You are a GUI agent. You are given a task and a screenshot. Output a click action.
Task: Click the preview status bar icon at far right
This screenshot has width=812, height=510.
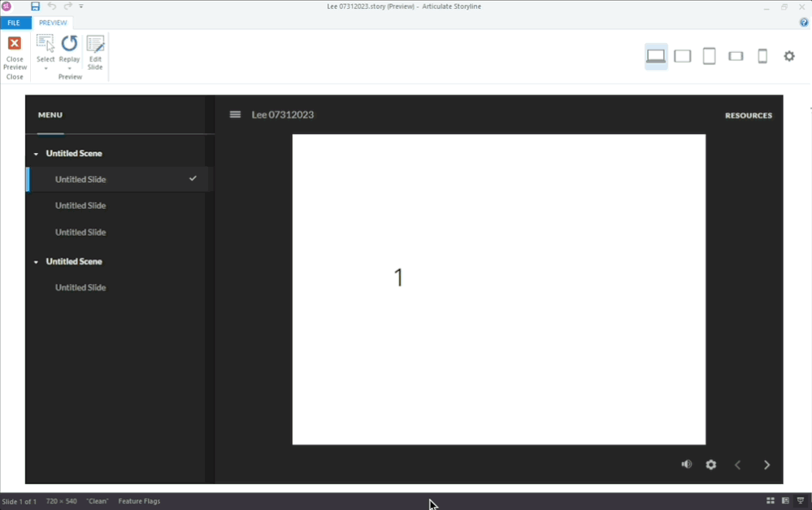[801, 501]
